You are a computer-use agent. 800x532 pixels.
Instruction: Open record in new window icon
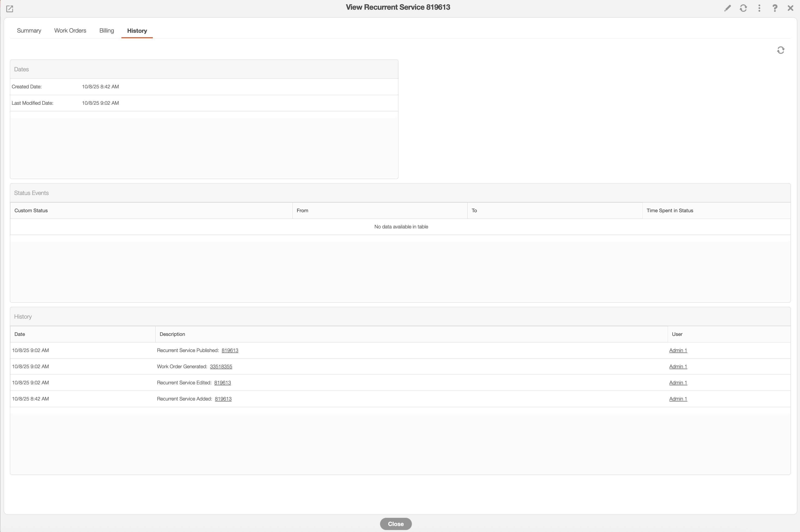coord(9,9)
